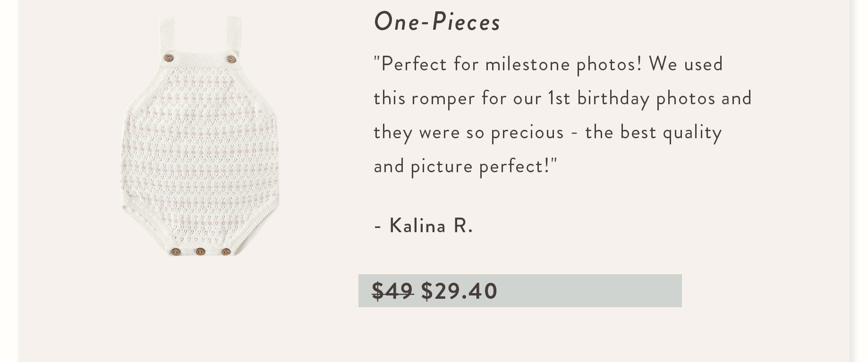Viewport: 868px width, 362px height.
Task: Click the word "romper" in the review text
Action: coord(443,99)
